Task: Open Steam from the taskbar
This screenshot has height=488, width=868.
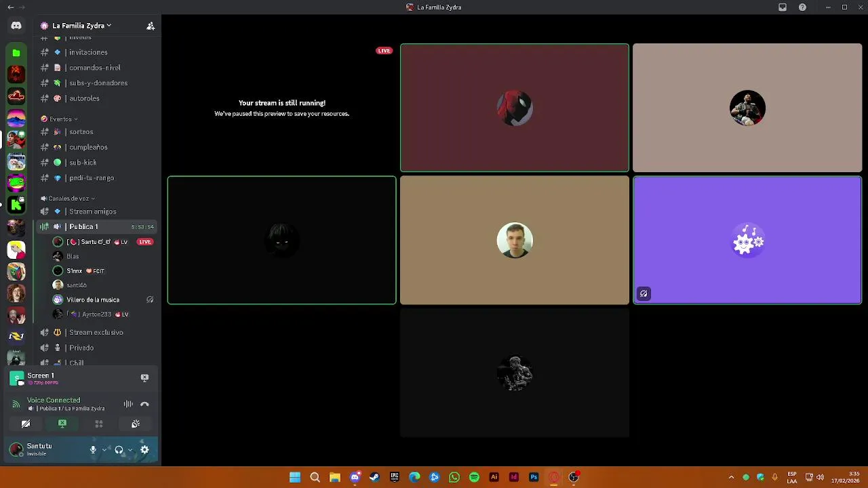Action: click(x=374, y=477)
